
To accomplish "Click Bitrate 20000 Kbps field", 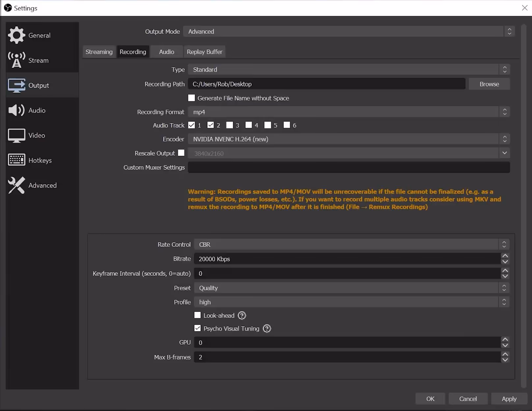I will pos(348,259).
